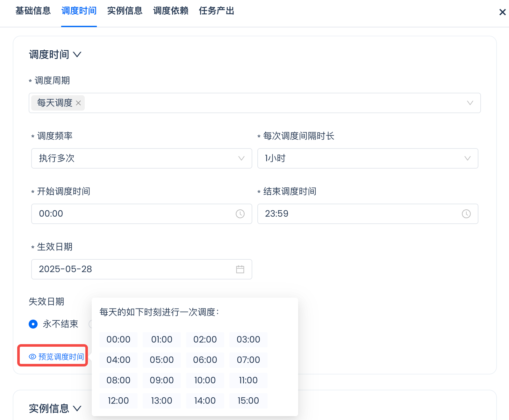Open the 任务产出 tab
509x420 pixels.
tap(217, 11)
